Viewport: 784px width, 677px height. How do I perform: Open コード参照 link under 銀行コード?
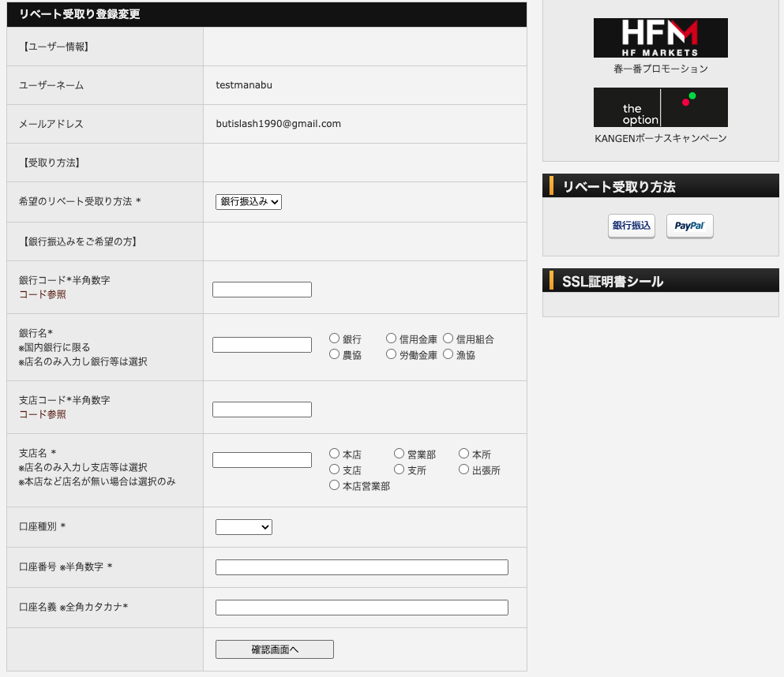(x=43, y=294)
